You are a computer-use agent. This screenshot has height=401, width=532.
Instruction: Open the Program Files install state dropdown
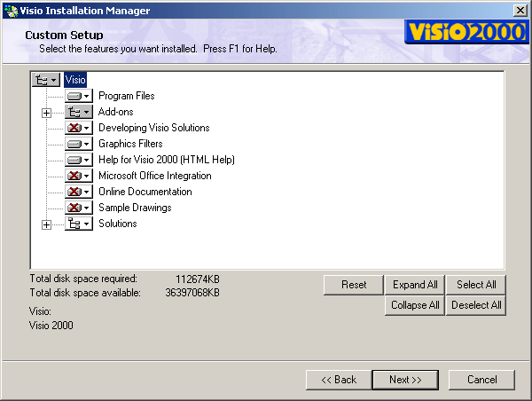79,96
